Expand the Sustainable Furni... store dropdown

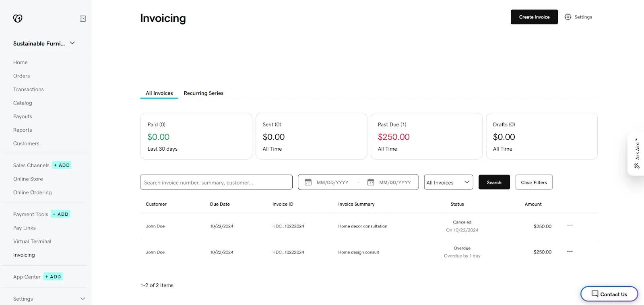pos(72,43)
